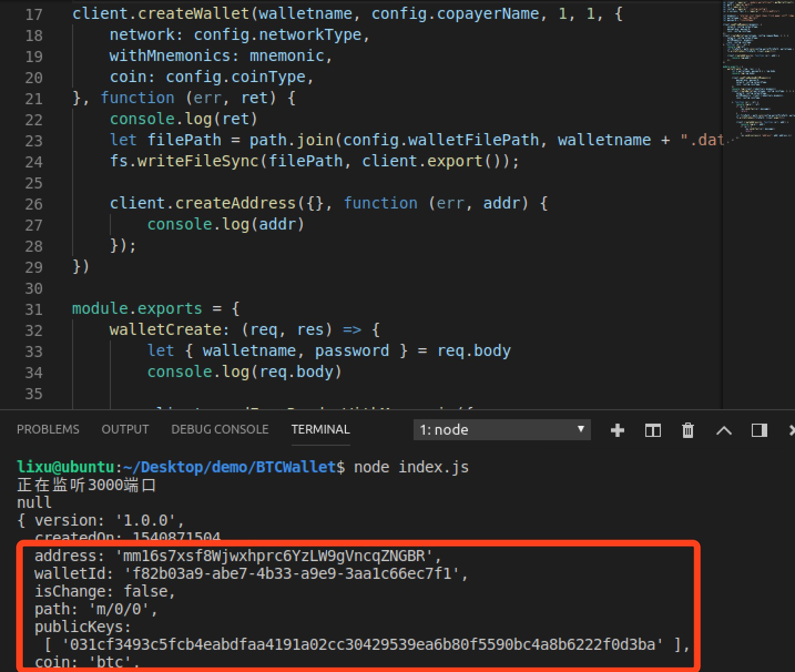Kill the terminal with trash icon
Image resolution: width=795 pixels, height=672 pixels.
(688, 430)
